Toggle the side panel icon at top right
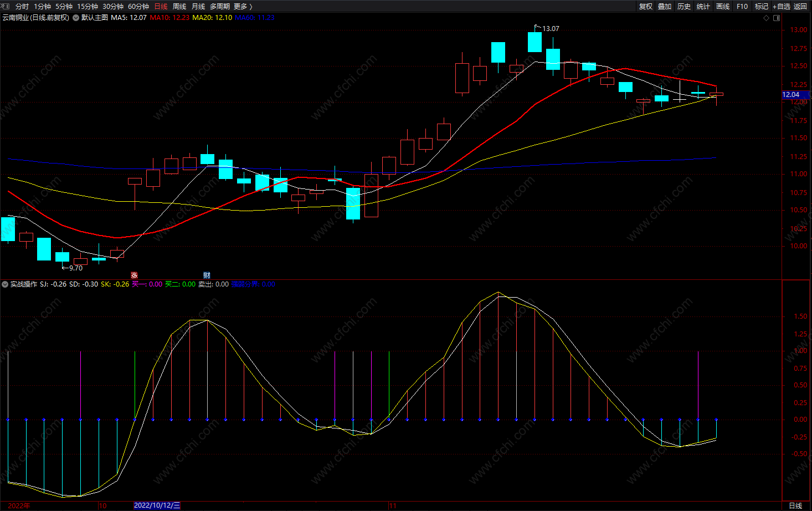 777,18
